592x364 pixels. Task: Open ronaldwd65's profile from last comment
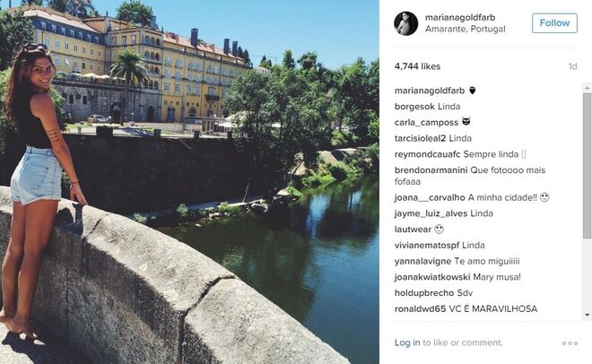tap(420, 309)
